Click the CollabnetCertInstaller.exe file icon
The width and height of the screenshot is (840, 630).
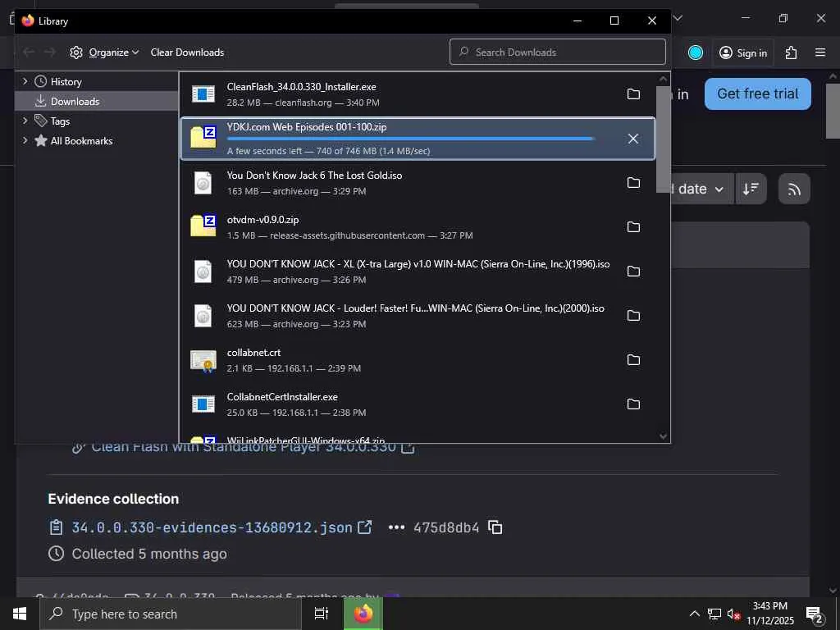[203, 404]
